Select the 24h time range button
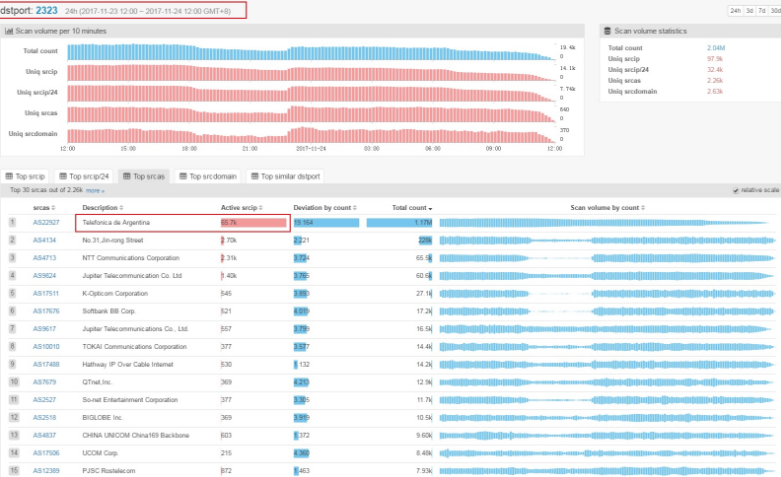 click(735, 10)
